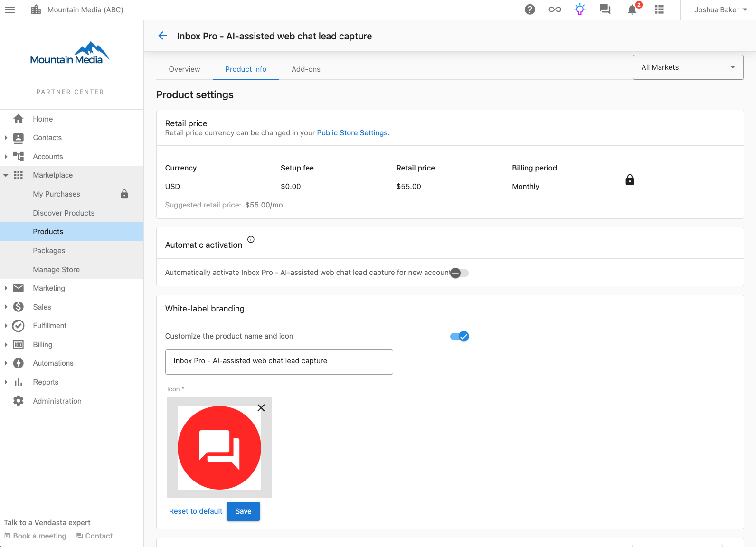756x547 pixels.
Task: Open the help question mark icon
Action: click(530, 9)
